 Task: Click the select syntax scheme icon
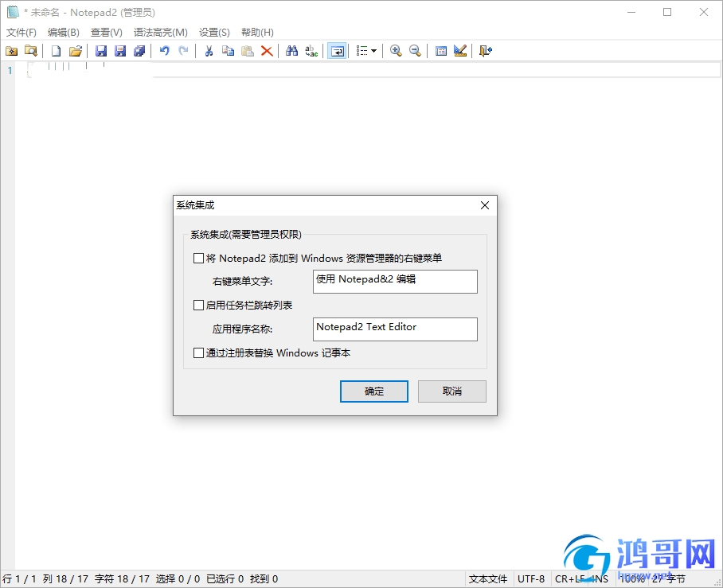pos(441,51)
